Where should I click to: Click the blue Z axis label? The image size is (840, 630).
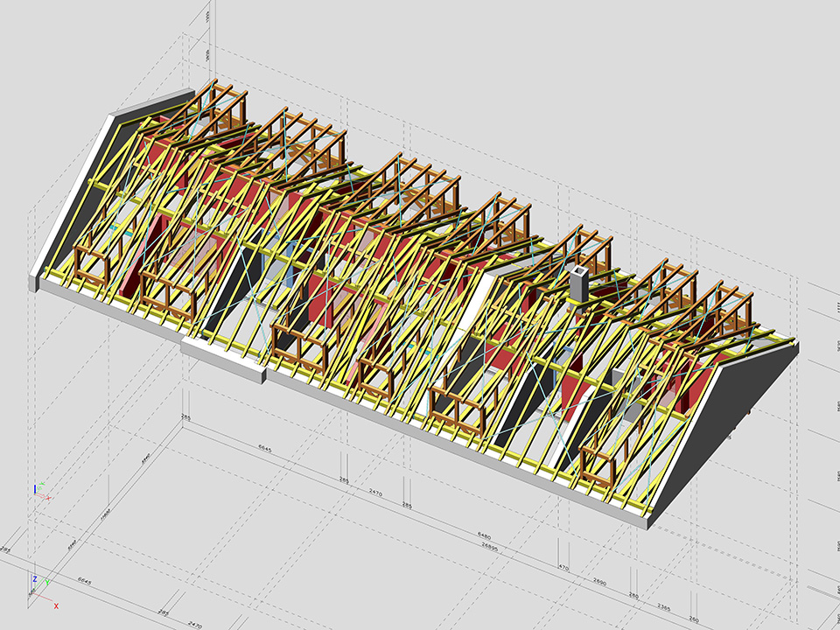pos(35,579)
